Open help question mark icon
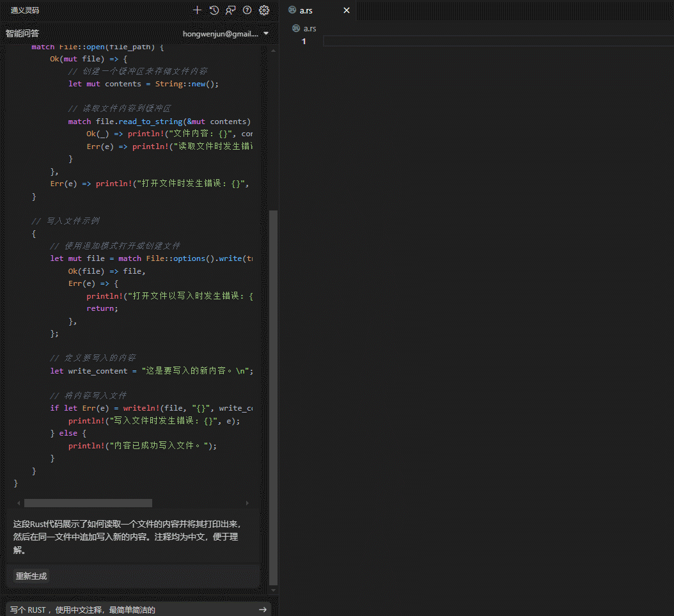674x616 pixels. 247,10
